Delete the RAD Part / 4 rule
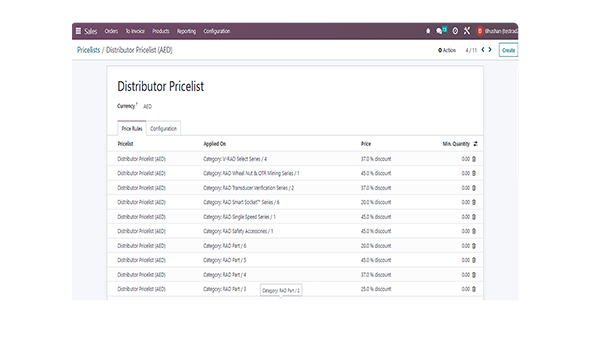The image size is (590, 360). point(474,275)
